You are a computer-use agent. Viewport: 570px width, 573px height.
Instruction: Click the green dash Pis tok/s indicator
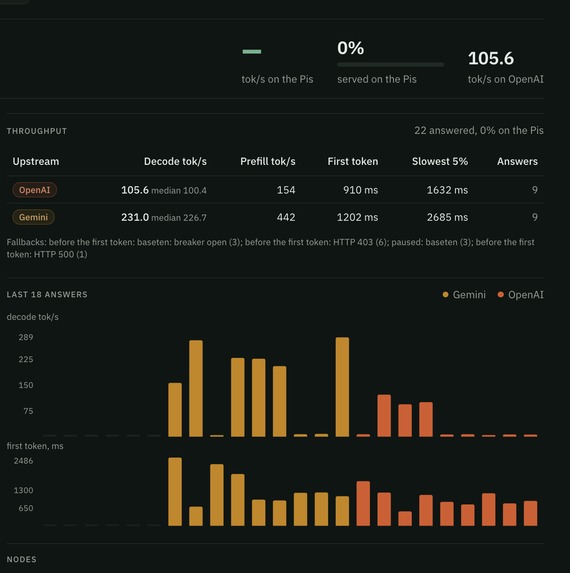click(x=252, y=52)
